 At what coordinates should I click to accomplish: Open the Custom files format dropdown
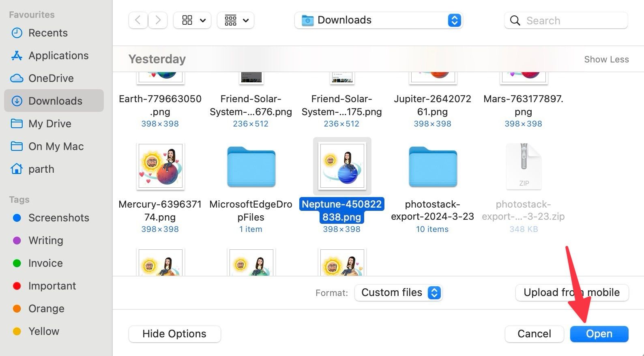[x=398, y=293]
